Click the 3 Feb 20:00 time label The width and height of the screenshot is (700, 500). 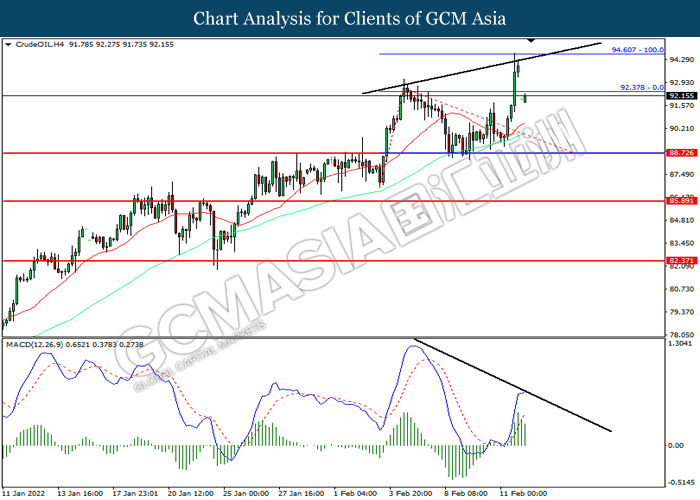[x=411, y=493]
